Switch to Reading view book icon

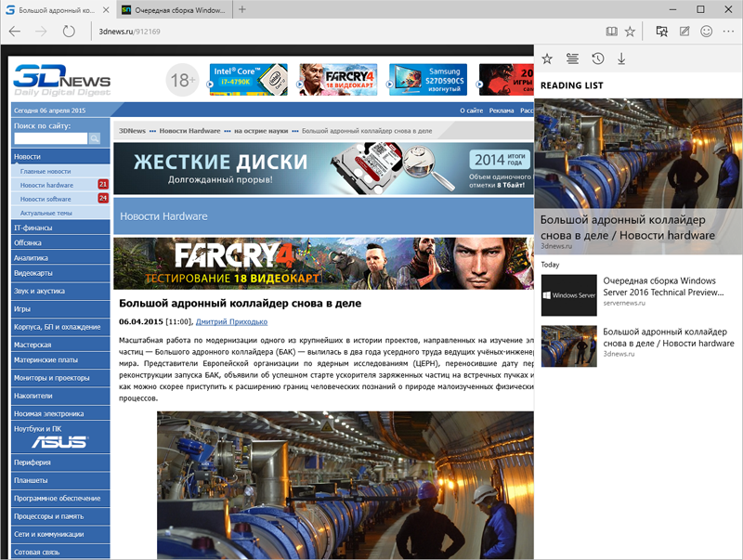610,31
